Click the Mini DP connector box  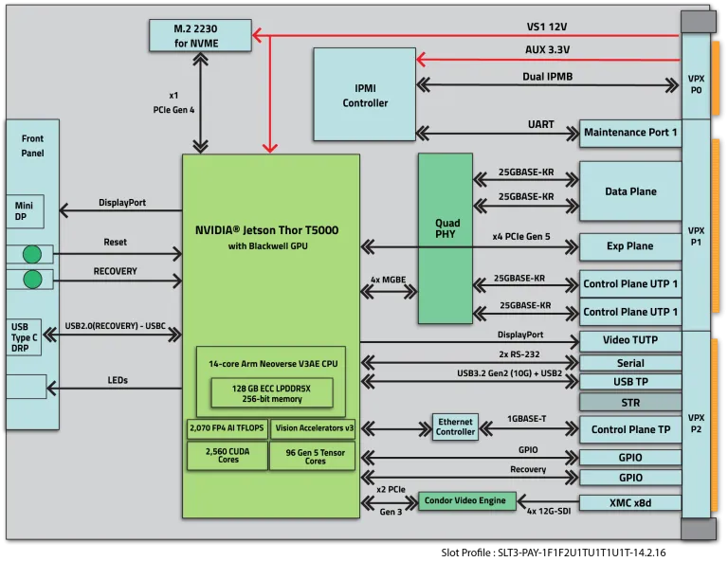click(x=25, y=211)
